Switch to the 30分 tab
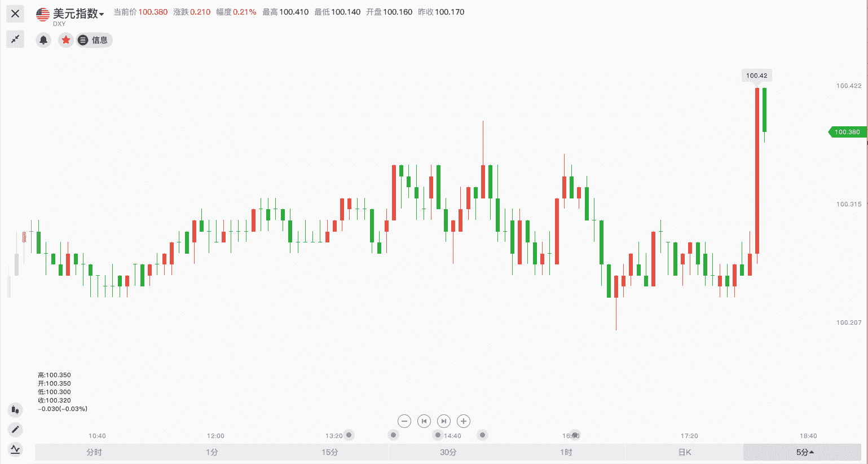Viewport: 868px width, 464px height. 448,452
